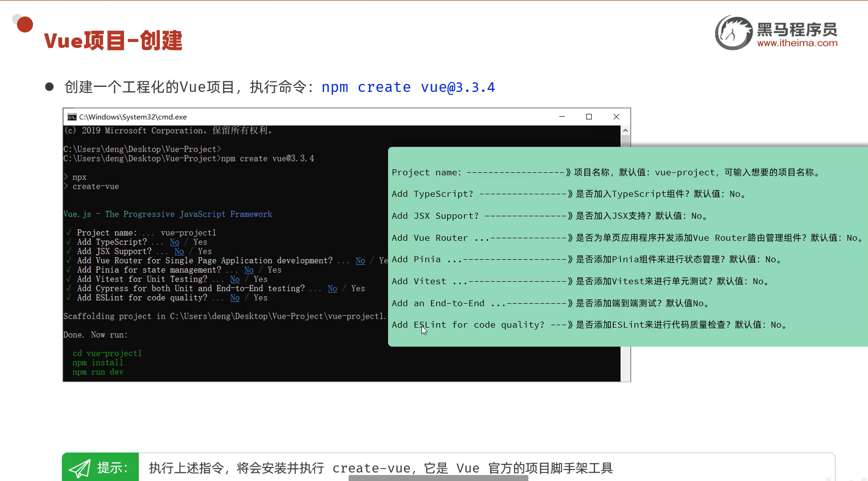
Task: Select the blue npm create vue@3.3.4 command text
Action: [408, 87]
